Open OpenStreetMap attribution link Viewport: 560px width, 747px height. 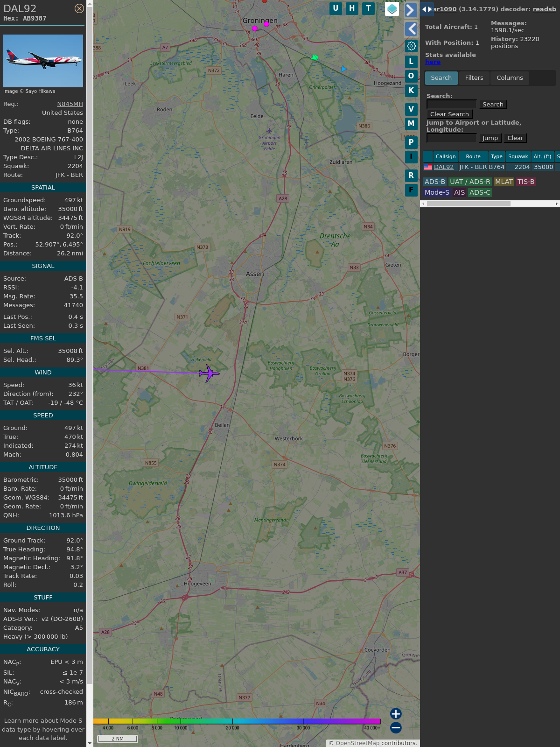click(357, 743)
